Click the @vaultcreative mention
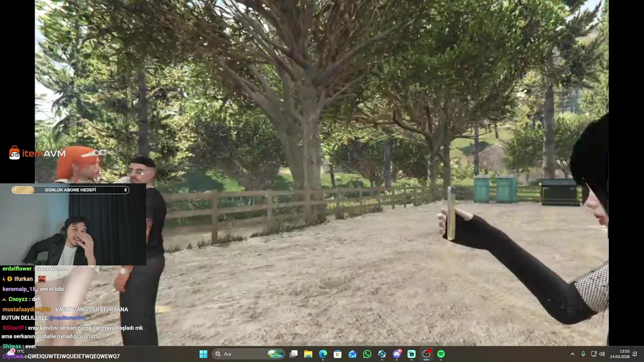Image resolution: width=644 pixels, height=362 pixels. coord(67,318)
